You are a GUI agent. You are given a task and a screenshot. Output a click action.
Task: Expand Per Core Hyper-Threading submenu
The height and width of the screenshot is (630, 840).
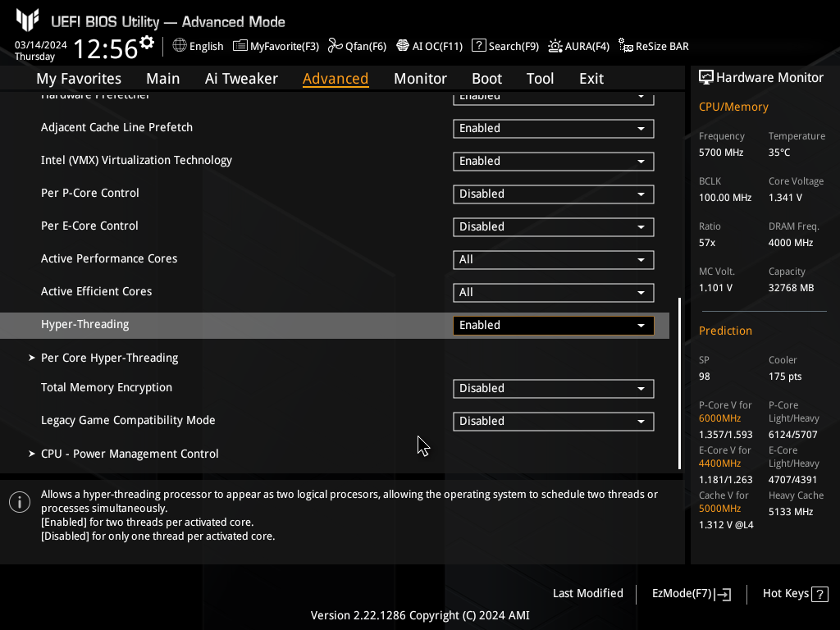point(109,358)
